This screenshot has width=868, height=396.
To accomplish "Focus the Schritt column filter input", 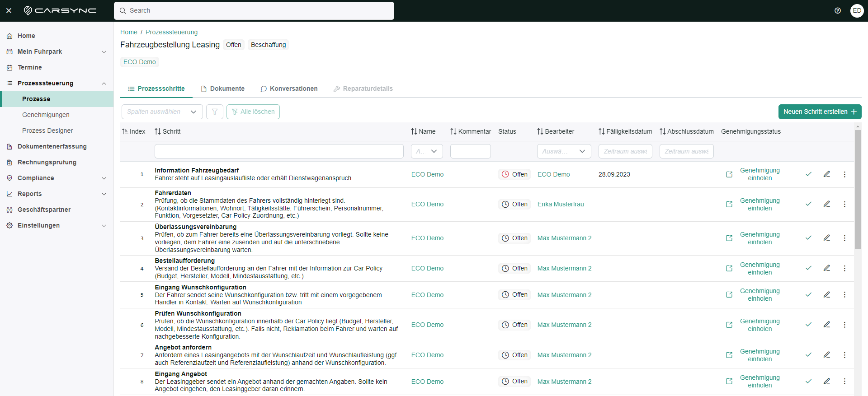I will click(x=279, y=151).
